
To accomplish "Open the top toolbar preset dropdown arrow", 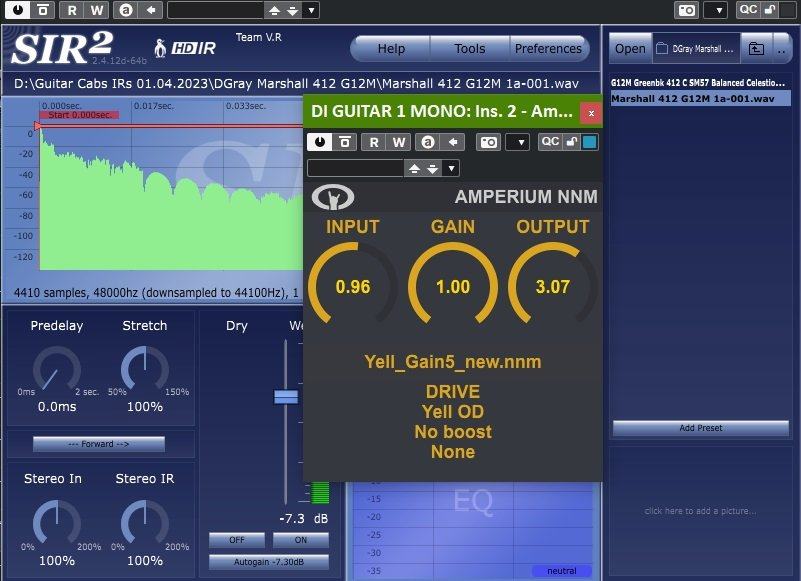I will (x=311, y=10).
